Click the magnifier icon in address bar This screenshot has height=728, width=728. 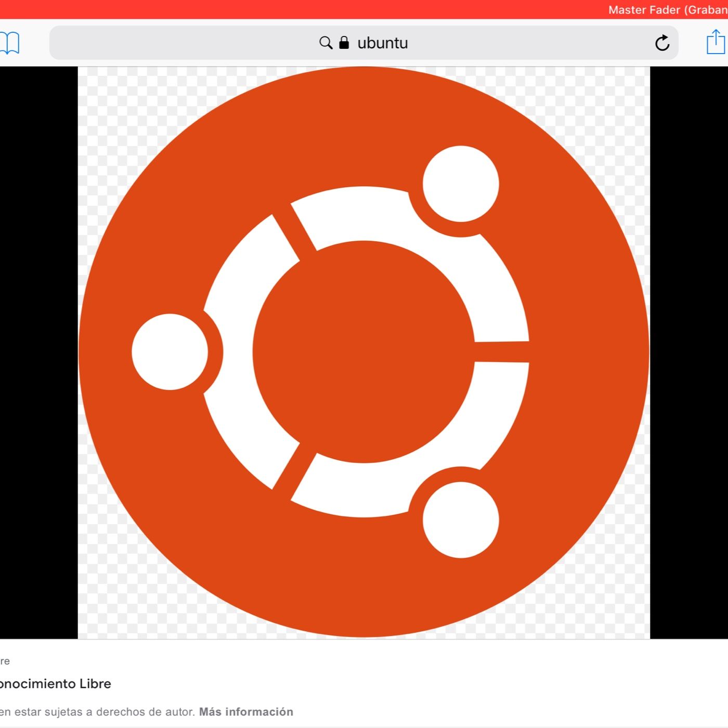[326, 43]
